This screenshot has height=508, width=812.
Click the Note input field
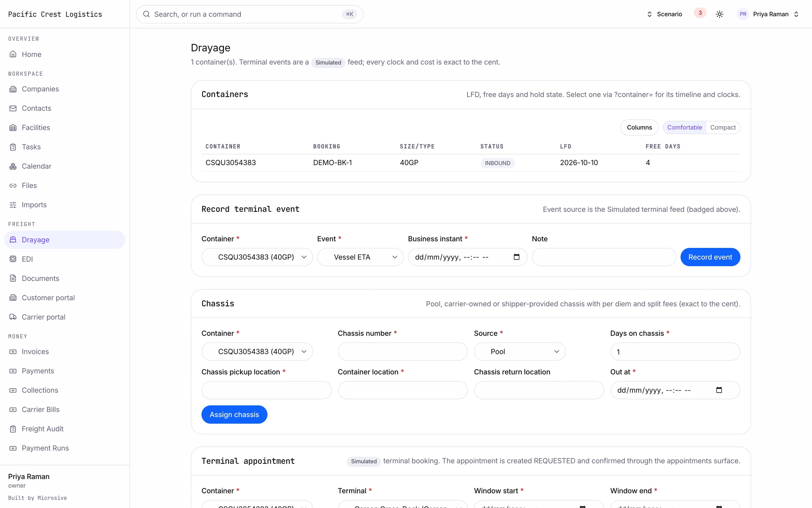coord(604,257)
